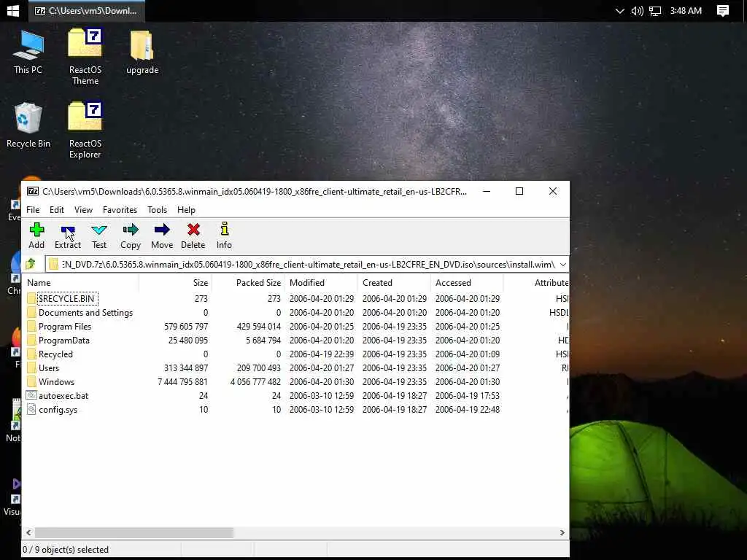Screen dimensions: 747x560
Task: Select the Recycled folder icon
Action: (x=31, y=354)
